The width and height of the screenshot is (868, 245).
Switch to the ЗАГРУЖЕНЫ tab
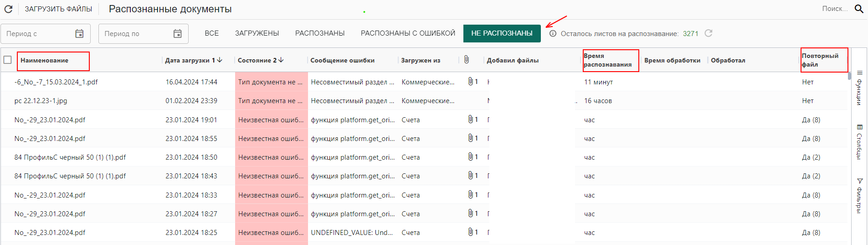point(257,33)
